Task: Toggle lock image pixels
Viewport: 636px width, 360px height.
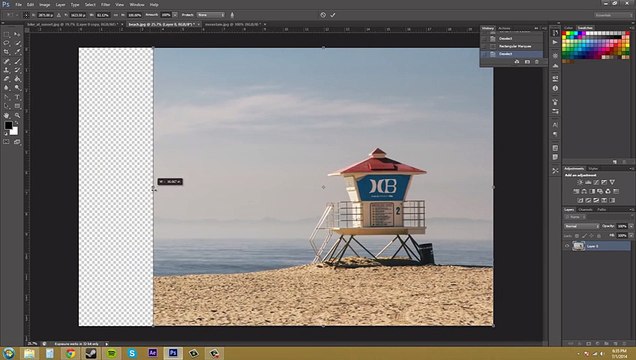Action: click(584, 236)
